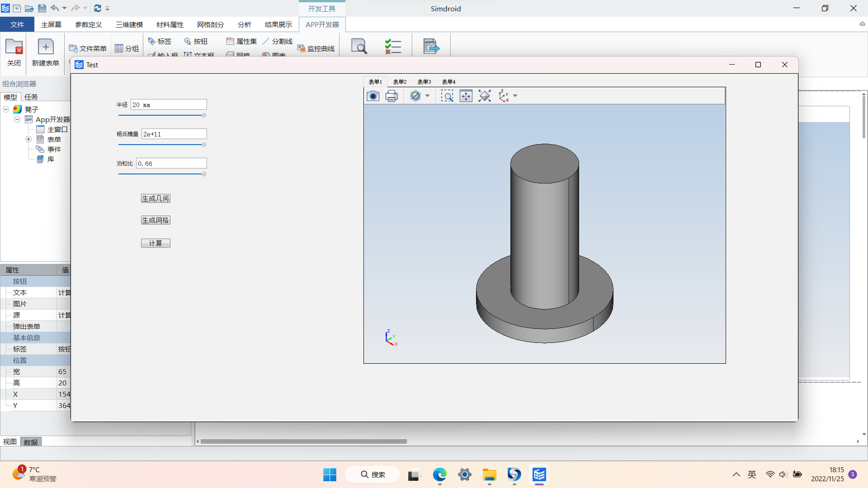Save project with the floppy disk icon
This screenshot has width=868, height=488.
click(42, 8)
